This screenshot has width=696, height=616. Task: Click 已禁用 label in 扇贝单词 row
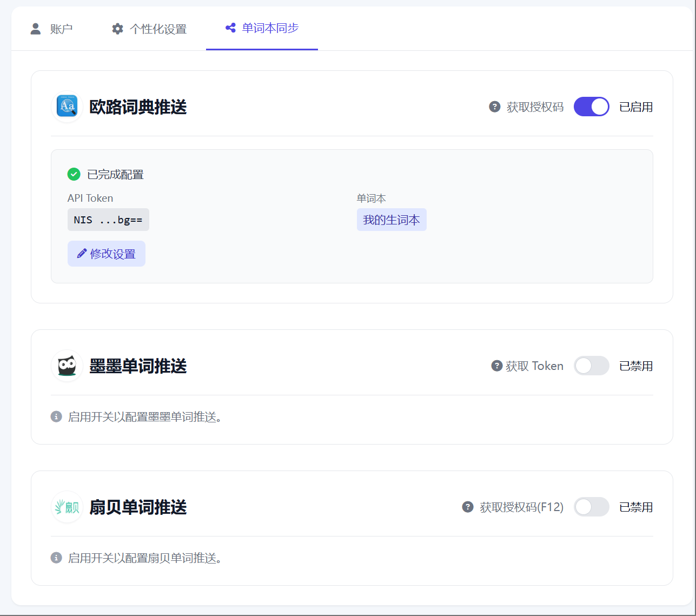pyautogui.click(x=636, y=507)
